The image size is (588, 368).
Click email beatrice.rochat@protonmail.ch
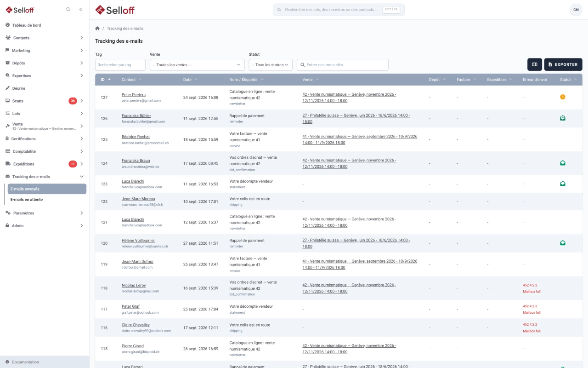(x=145, y=143)
